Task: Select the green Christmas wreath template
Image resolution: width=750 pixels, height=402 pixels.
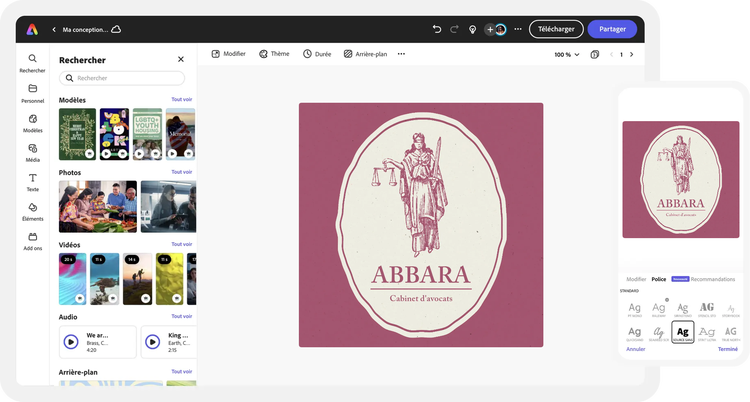Action: [x=77, y=134]
